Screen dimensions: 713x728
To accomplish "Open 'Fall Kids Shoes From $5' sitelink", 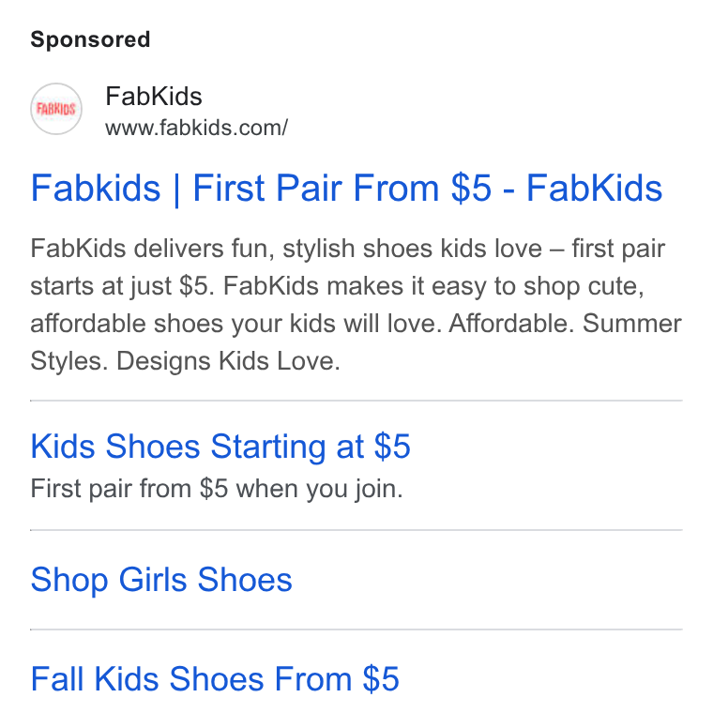I will (215, 679).
